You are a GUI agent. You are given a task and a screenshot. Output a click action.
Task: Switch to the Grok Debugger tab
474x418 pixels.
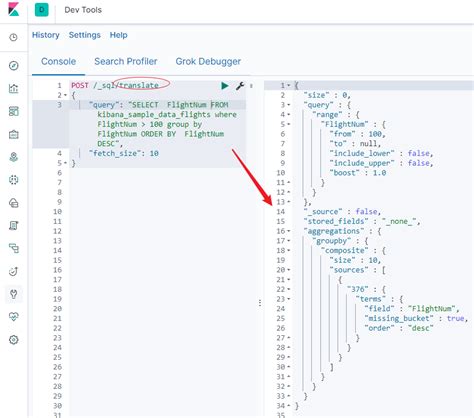click(x=208, y=61)
